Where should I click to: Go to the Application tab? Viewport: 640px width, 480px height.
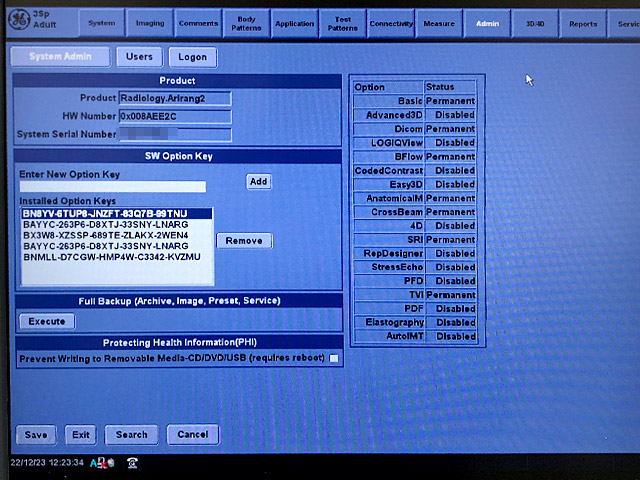pos(294,23)
